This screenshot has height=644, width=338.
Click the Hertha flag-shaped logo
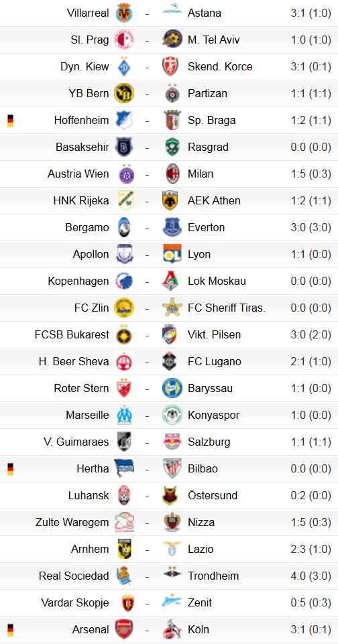click(x=124, y=468)
